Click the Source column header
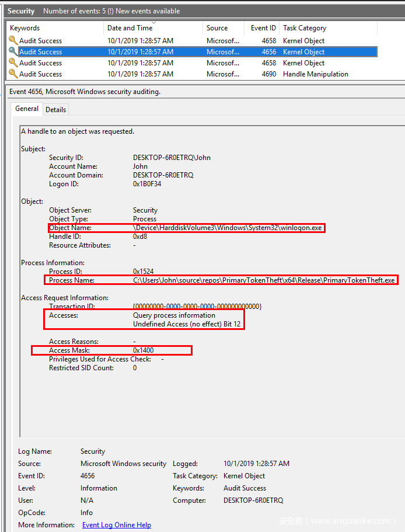 [x=217, y=28]
